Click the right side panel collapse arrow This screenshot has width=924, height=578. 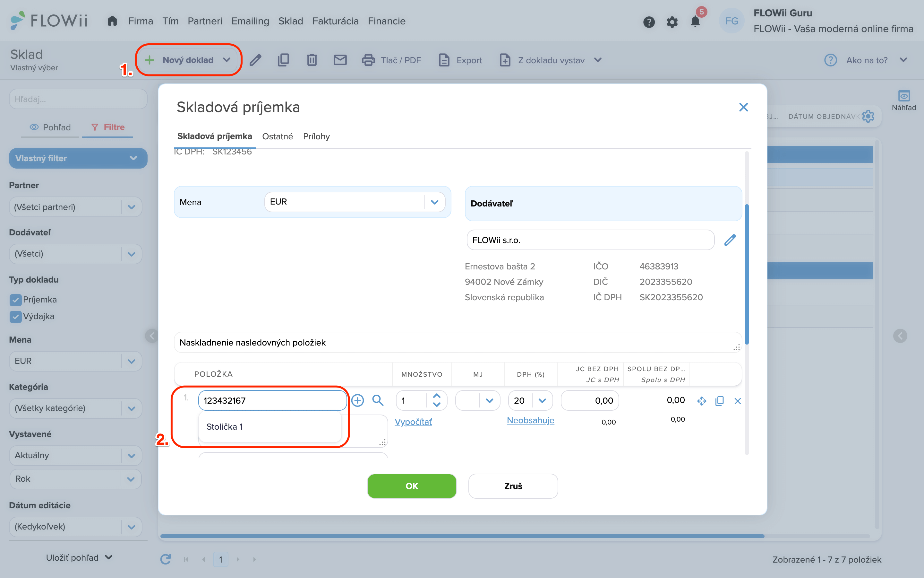(x=900, y=336)
